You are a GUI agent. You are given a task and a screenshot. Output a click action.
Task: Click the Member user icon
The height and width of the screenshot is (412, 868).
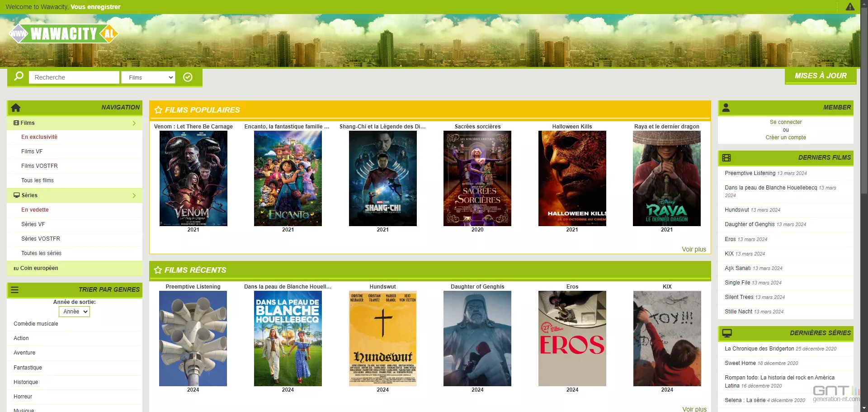726,108
